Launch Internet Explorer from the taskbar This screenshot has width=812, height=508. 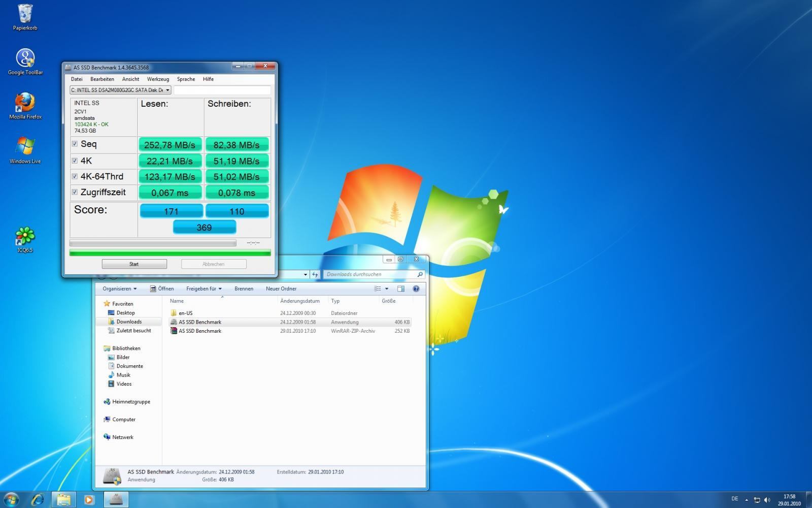(38, 499)
